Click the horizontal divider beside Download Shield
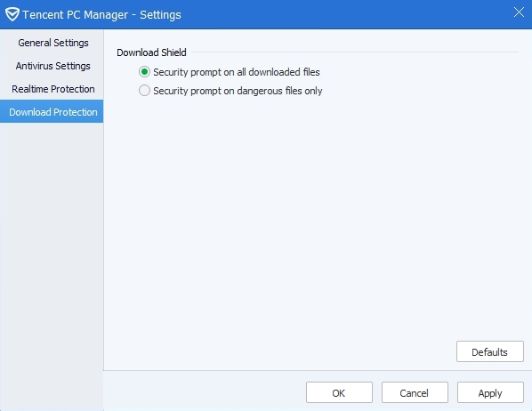This screenshot has height=411, width=532. [x=355, y=52]
